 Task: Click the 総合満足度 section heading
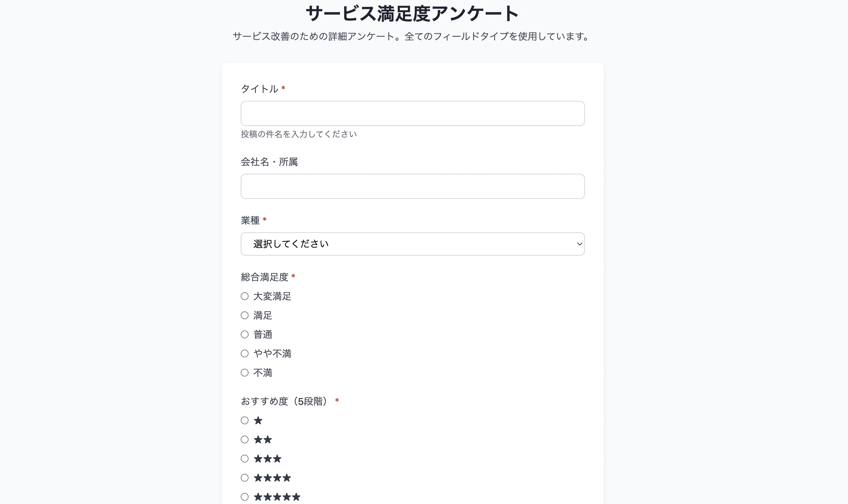coord(264,276)
